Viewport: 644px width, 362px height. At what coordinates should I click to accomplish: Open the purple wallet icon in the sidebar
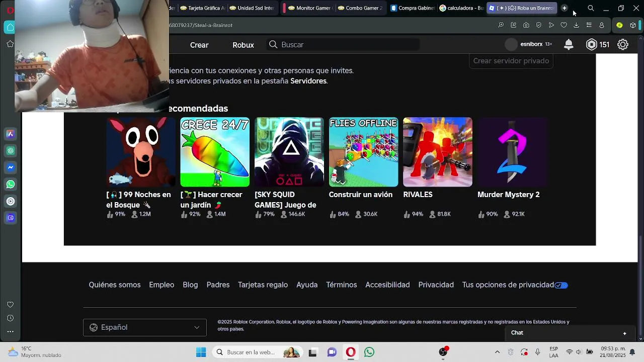click(10, 218)
